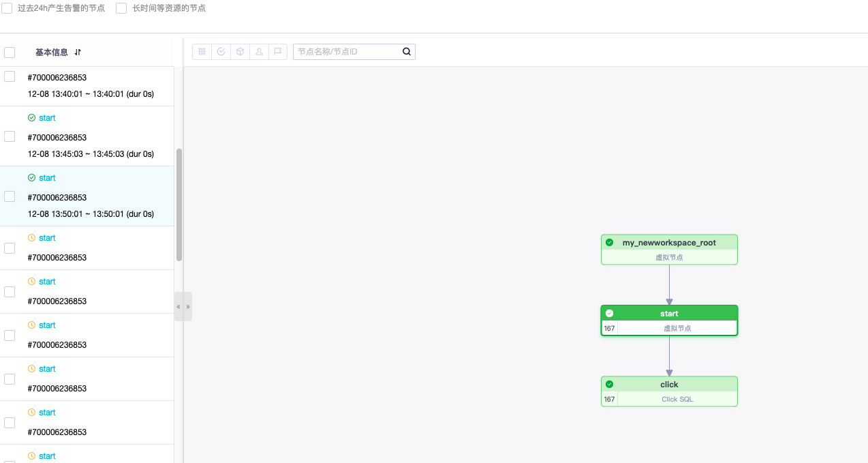Click the time text 12-08 13:50:01 ~ 13:50:01
Viewport: 868px width, 463px height.
coord(91,214)
